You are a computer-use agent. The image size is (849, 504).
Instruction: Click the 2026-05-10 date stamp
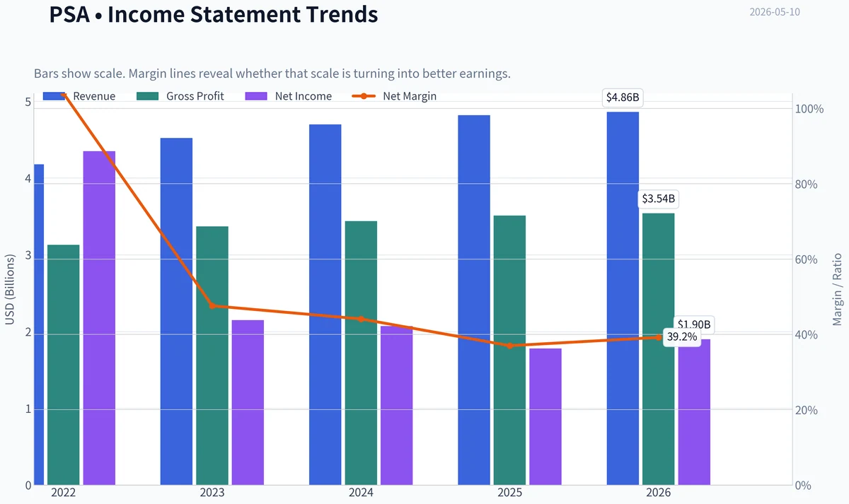(x=775, y=12)
